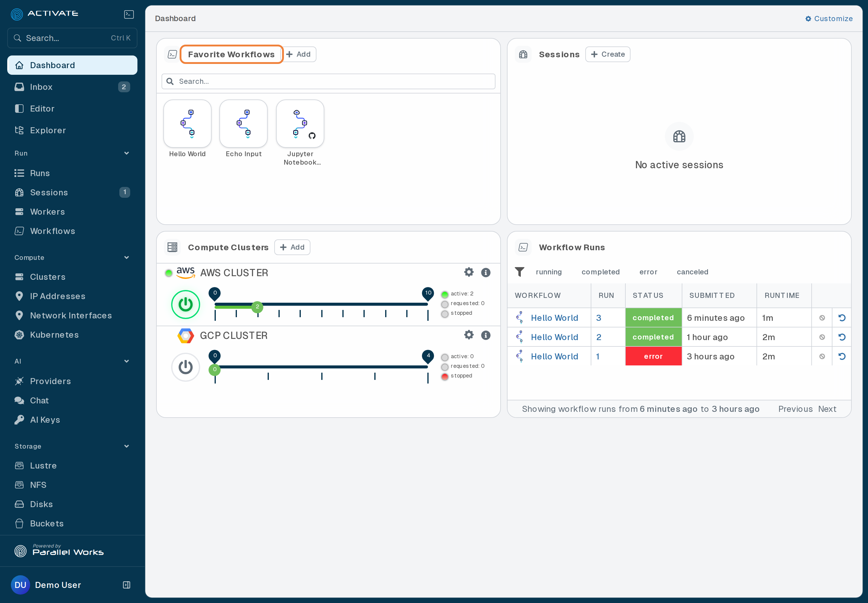Open the Editor sidebar item

click(x=72, y=109)
